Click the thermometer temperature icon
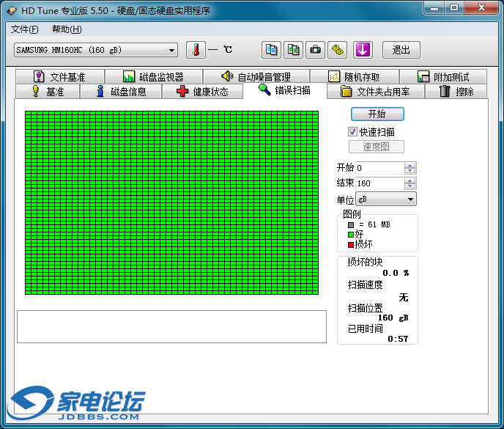This screenshot has width=504, height=429. coord(196,50)
